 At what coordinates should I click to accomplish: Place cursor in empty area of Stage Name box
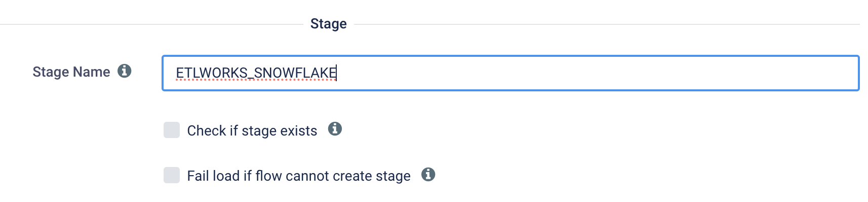tap(598, 73)
